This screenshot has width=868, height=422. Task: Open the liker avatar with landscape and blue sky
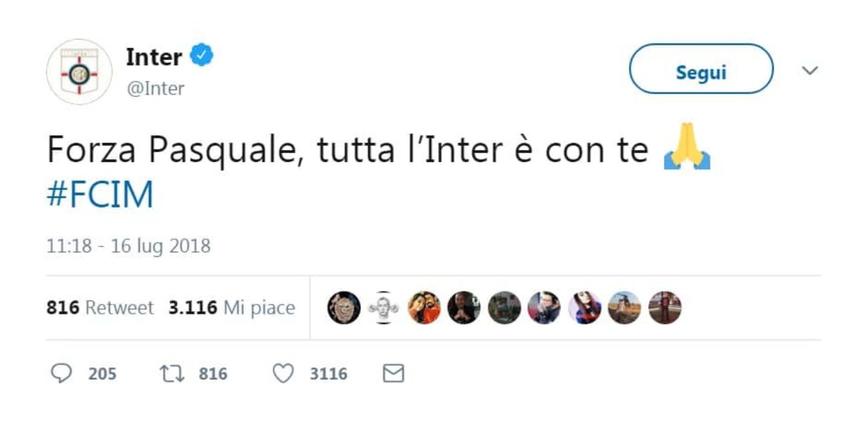[x=624, y=308]
